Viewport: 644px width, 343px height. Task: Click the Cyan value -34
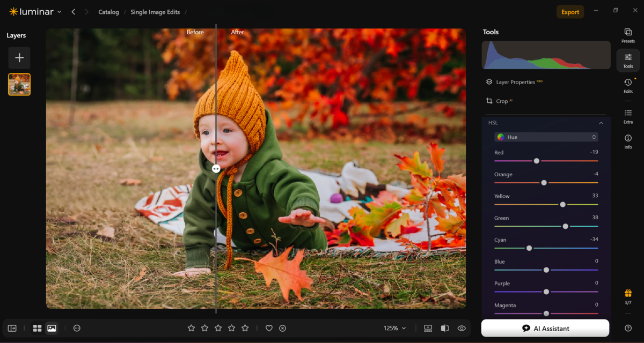[594, 240]
